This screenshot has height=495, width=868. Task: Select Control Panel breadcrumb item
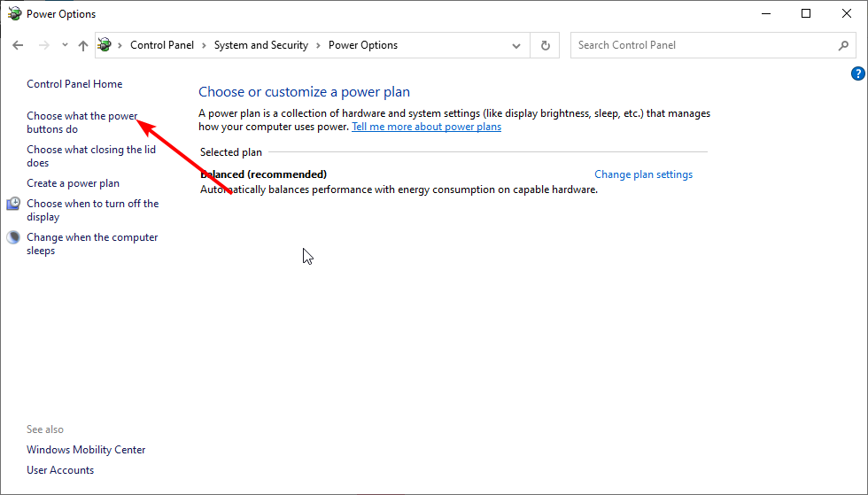click(x=161, y=45)
